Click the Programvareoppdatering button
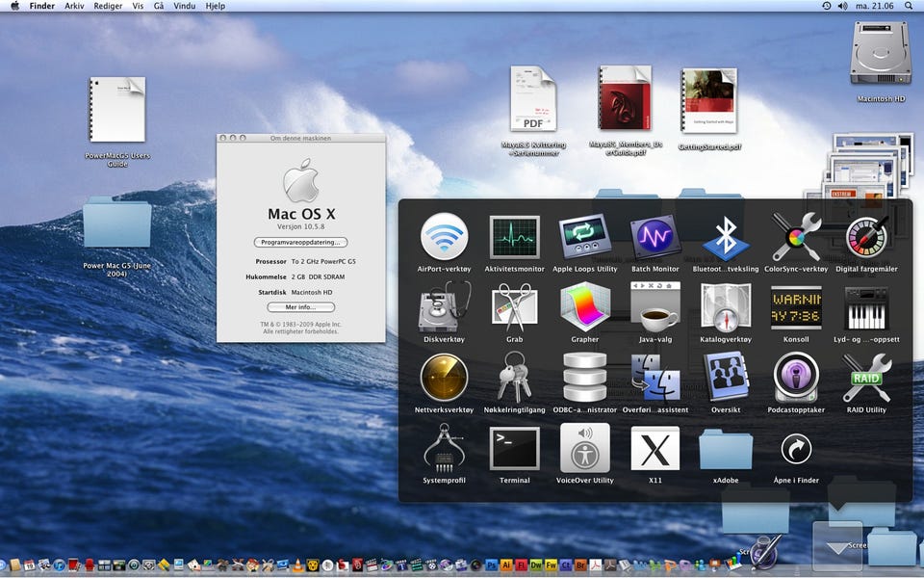The image size is (924, 578). coord(300,243)
